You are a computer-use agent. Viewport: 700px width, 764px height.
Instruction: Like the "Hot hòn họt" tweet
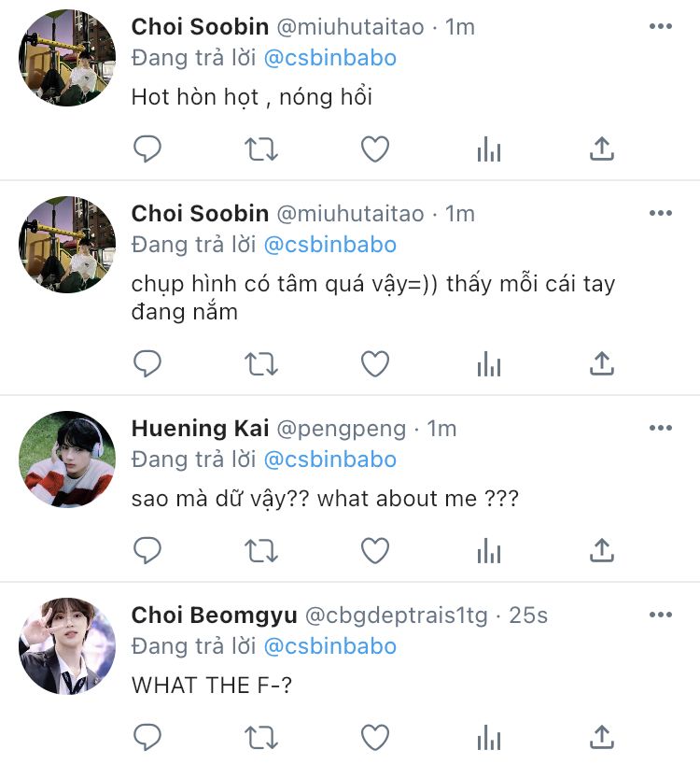click(x=375, y=149)
